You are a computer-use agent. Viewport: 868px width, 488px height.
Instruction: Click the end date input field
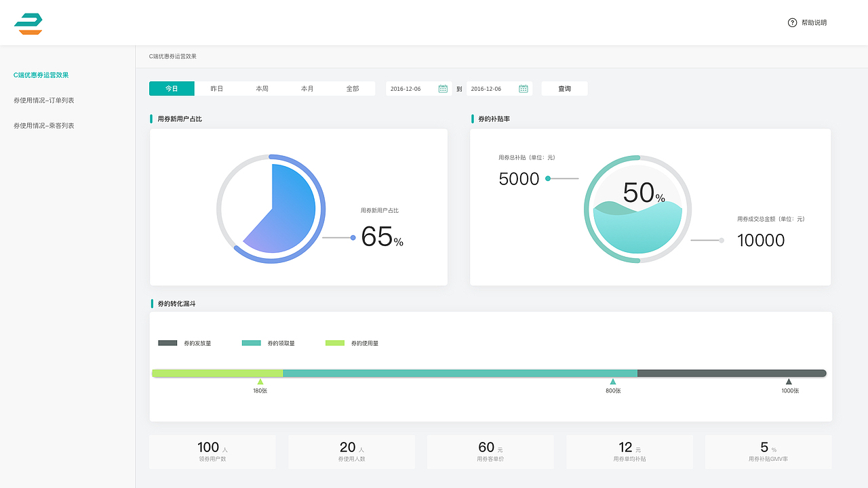(499, 89)
